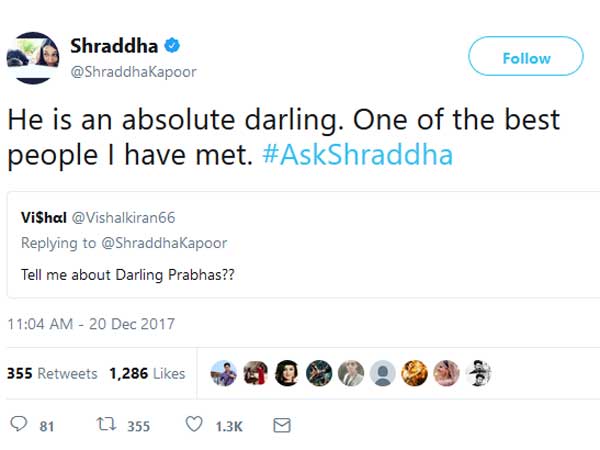Click the first avatar in likers row

[x=224, y=373]
